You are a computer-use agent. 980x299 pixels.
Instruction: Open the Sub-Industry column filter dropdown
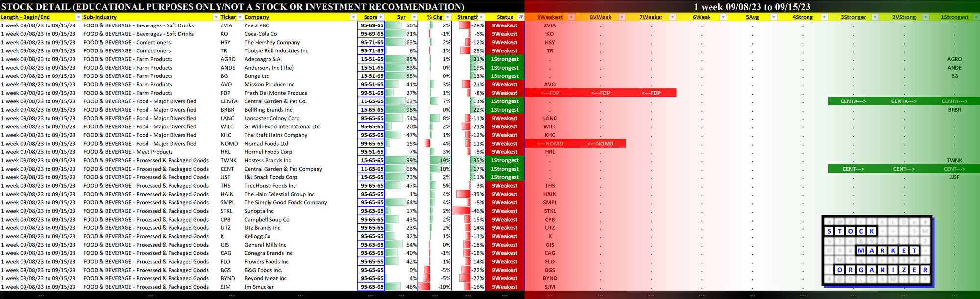pyautogui.click(x=216, y=17)
